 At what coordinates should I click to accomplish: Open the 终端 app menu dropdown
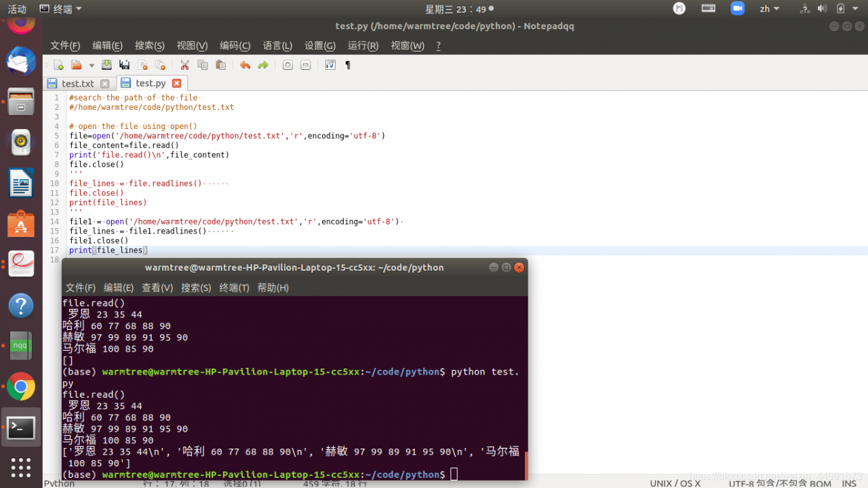[x=60, y=9]
